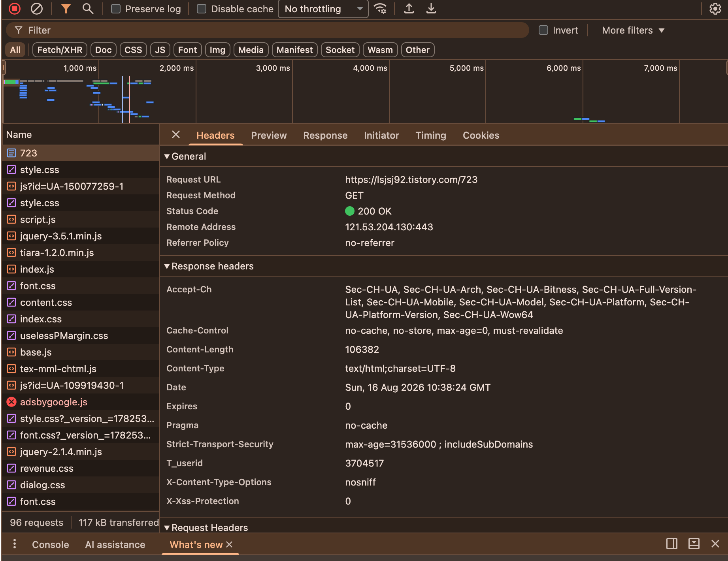Click the 200 OK status value
This screenshot has width=728, height=561.
(374, 211)
